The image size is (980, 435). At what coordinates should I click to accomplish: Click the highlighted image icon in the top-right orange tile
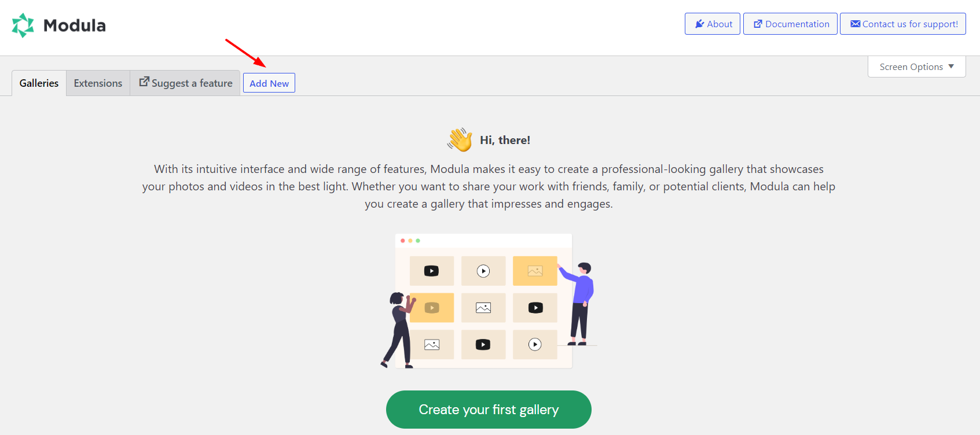pos(535,271)
